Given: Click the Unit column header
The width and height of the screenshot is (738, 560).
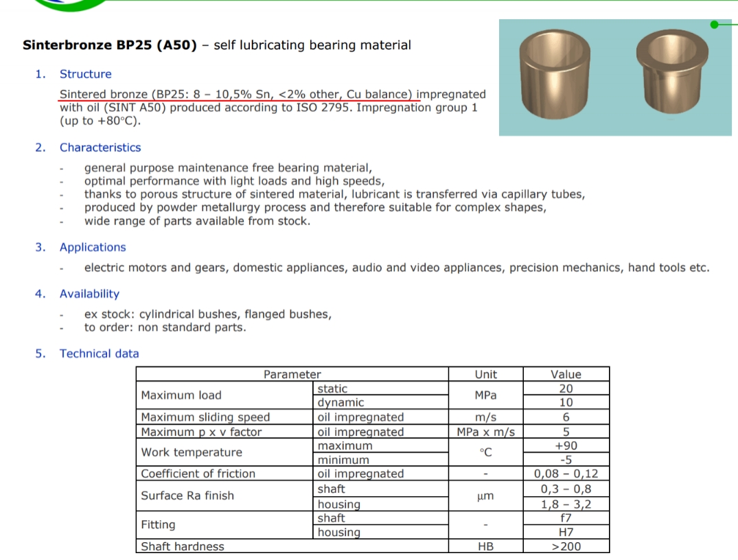Looking at the screenshot, I should coord(486,374).
